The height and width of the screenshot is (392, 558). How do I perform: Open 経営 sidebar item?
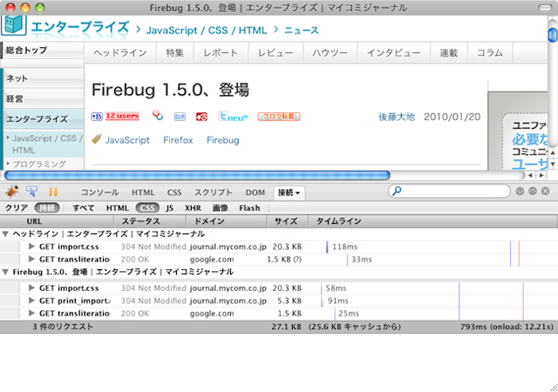point(43,98)
